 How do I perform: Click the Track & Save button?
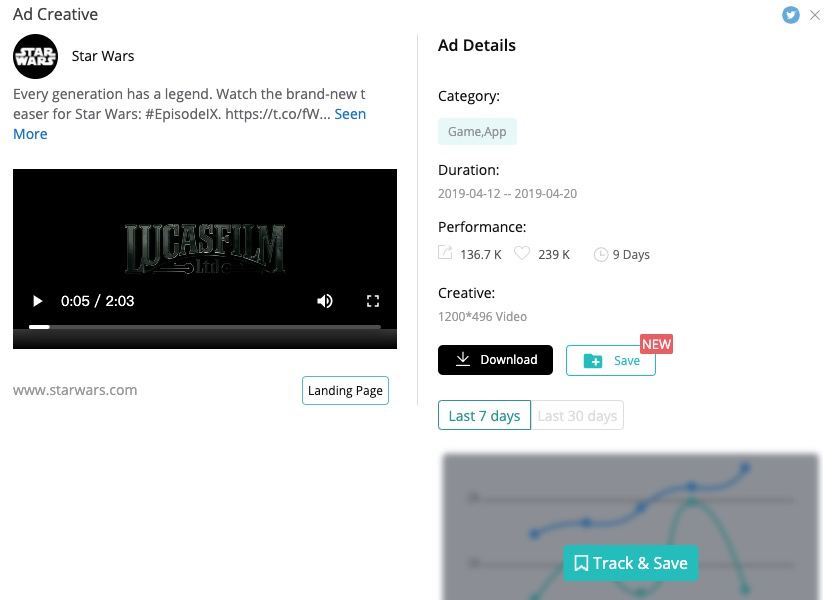(x=630, y=563)
